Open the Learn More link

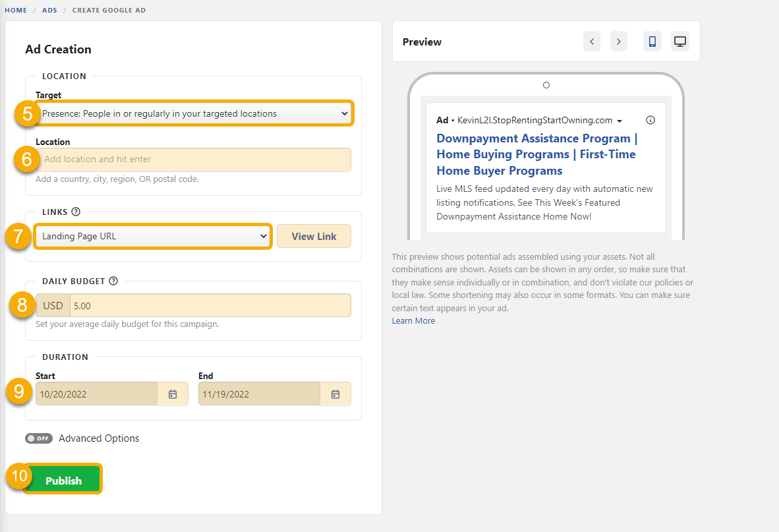[x=413, y=321]
